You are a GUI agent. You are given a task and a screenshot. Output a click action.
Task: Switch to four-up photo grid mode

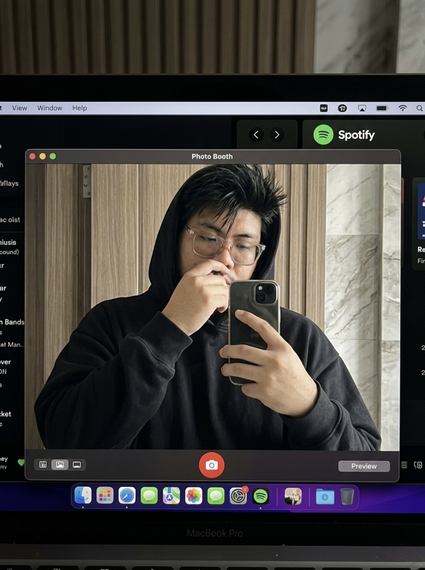[43, 465]
